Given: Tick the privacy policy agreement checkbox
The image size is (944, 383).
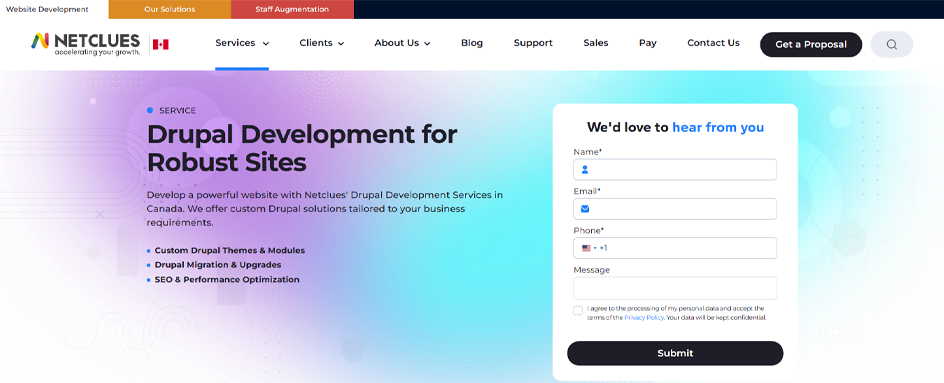Looking at the screenshot, I should (x=578, y=311).
